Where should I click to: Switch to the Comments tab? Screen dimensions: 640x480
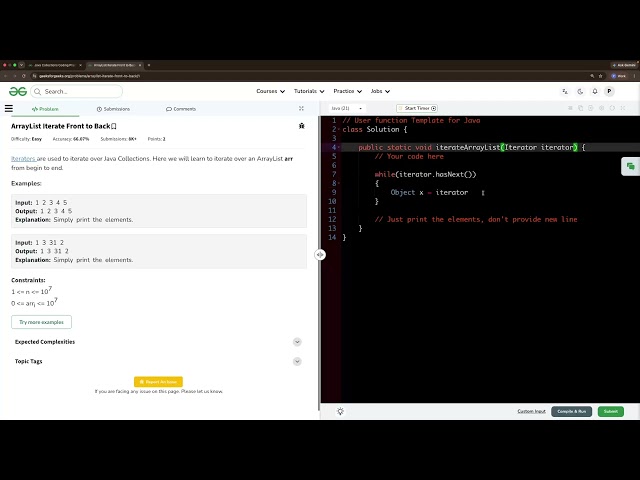click(x=181, y=109)
